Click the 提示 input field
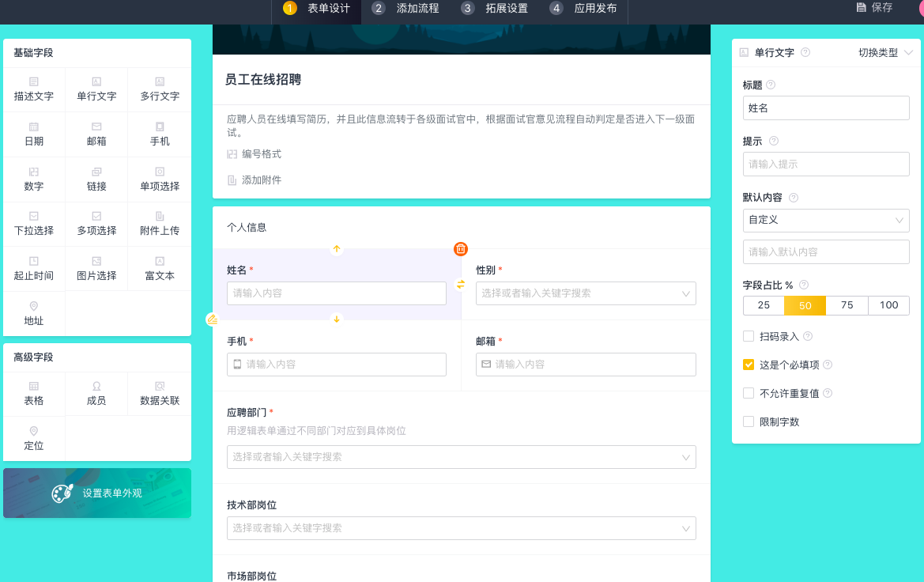 826,164
